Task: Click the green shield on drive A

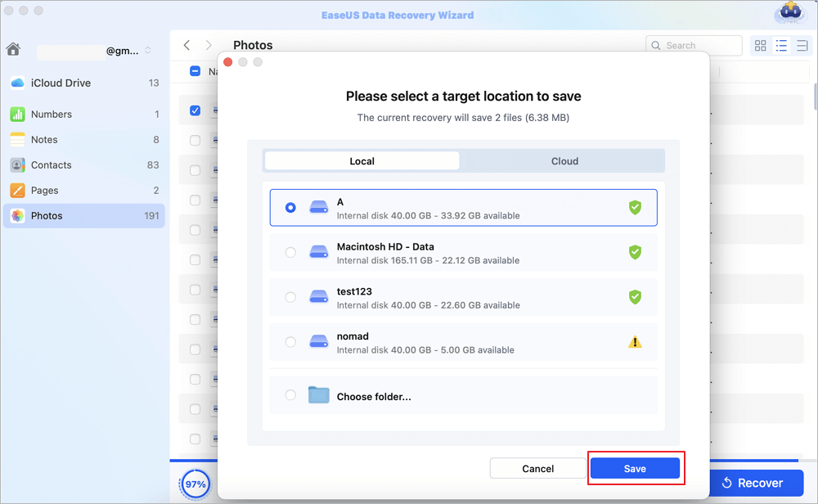Action: point(635,208)
